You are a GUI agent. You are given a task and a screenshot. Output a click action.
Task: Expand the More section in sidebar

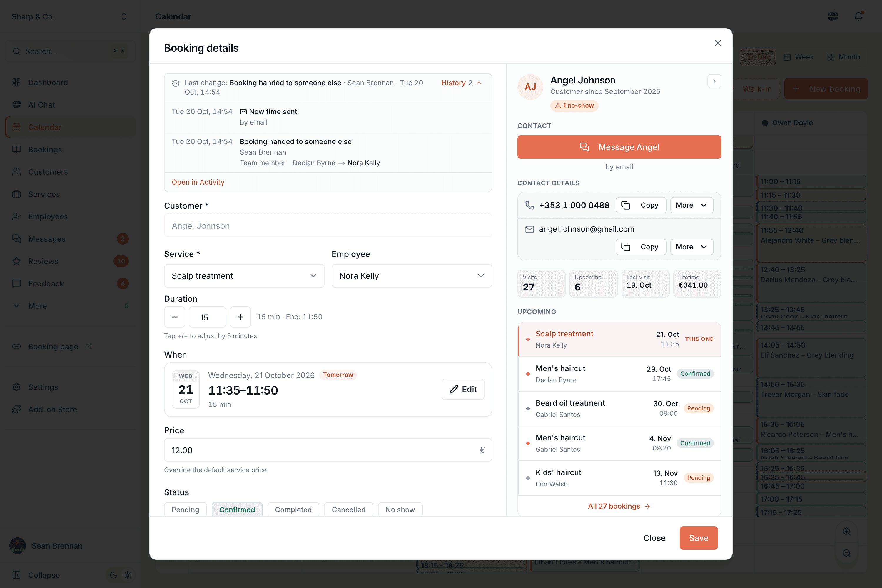[x=71, y=306]
